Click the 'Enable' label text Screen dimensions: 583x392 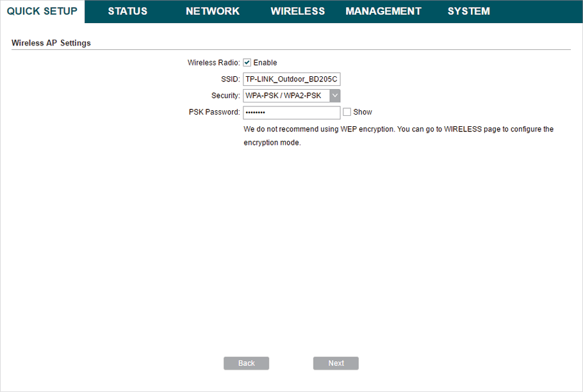tap(265, 63)
